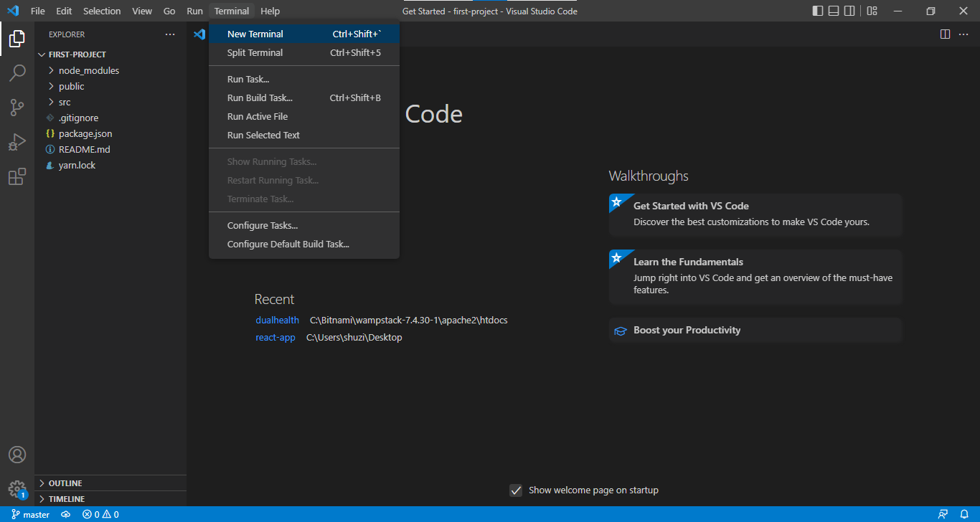Open the Edit menu

pyautogui.click(x=64, y=11)
